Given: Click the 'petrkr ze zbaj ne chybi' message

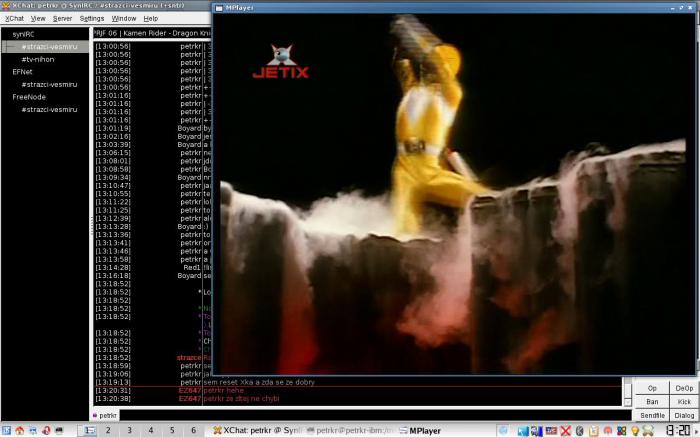Looking at the screenshot, I should point(241,399).
